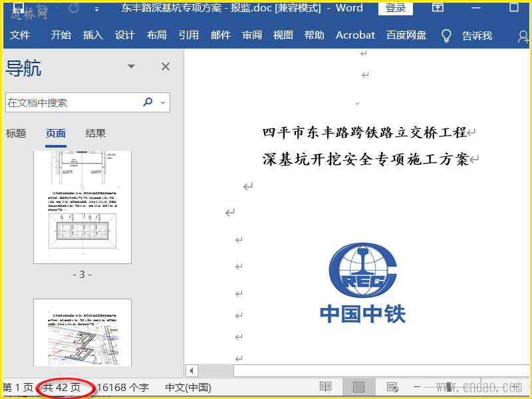The width and height of the screenshot is (532, 399).
Task: Click language indicator 中文(中国)
Action: pyautogui.click(x=188, y=388)
